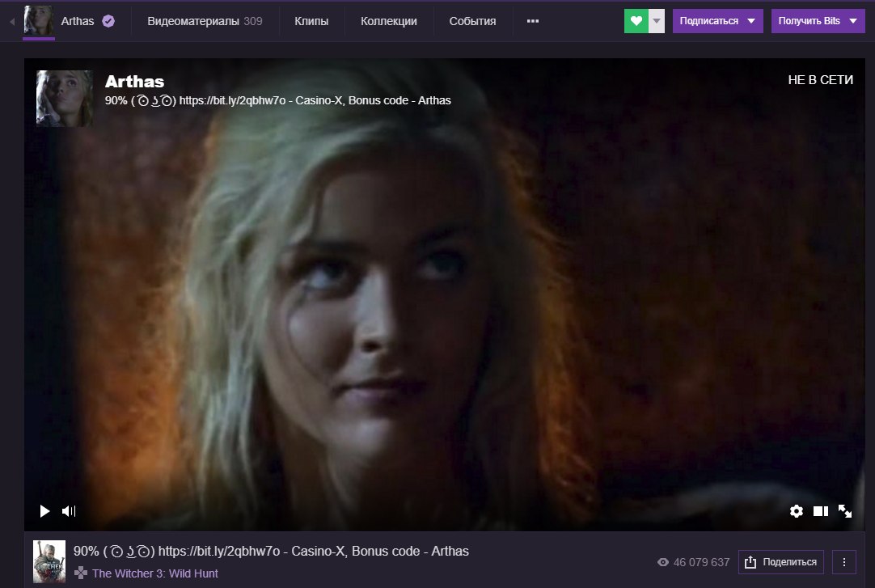Open The Witcher 3: Wild Hunt link
The image size is (875, 588).
pos(154,573)
